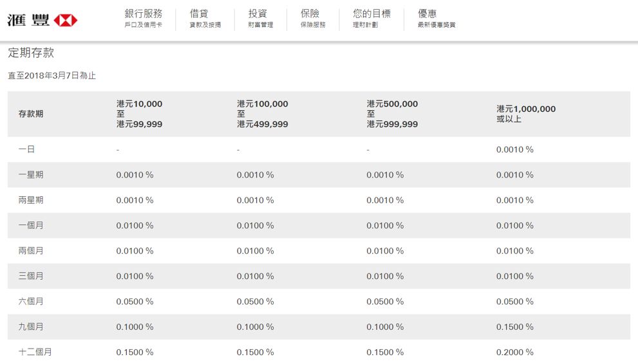Click 一日 dash in 港元10,000 column
The image size is (638, 364).
coord(118,150)
